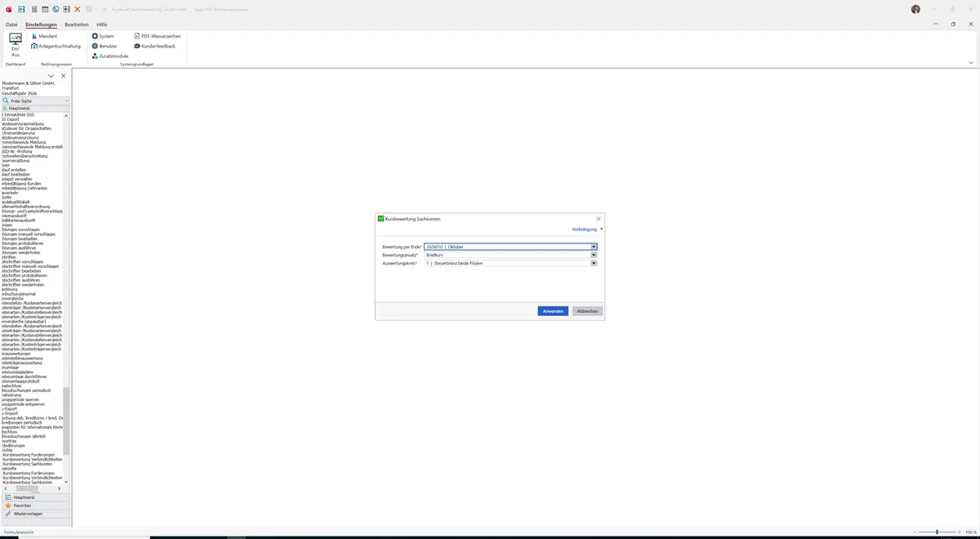Open the Auswertungskreis dropdown arrow

pos(594,263)
